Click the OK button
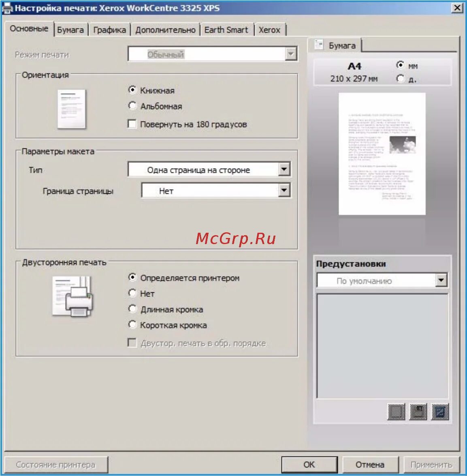The image size is (467, 476). pyautogui.click(x=309, y=465)
